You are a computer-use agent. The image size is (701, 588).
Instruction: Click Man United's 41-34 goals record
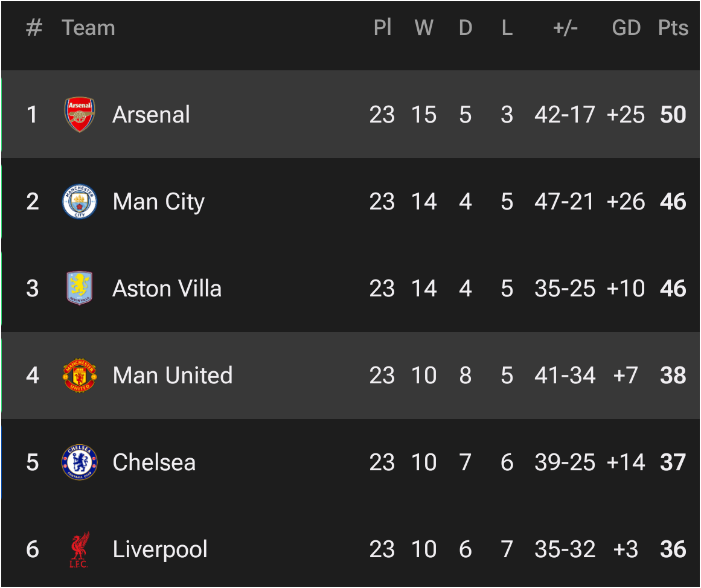[x=565, y=375]
